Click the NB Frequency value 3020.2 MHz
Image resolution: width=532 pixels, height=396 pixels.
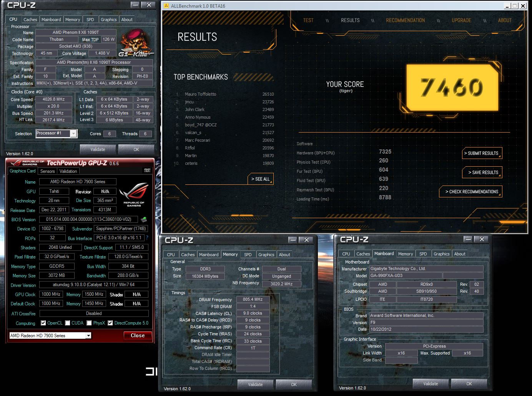point(281,284)
